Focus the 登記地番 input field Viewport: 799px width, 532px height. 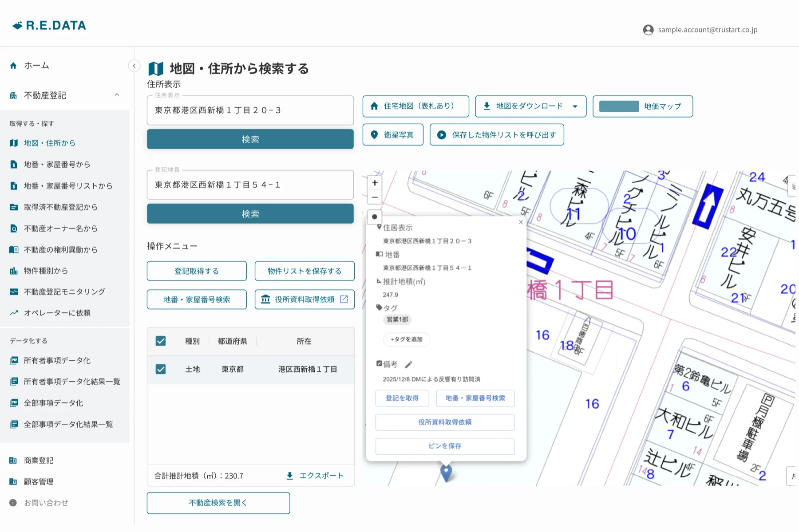coord(250,185)
